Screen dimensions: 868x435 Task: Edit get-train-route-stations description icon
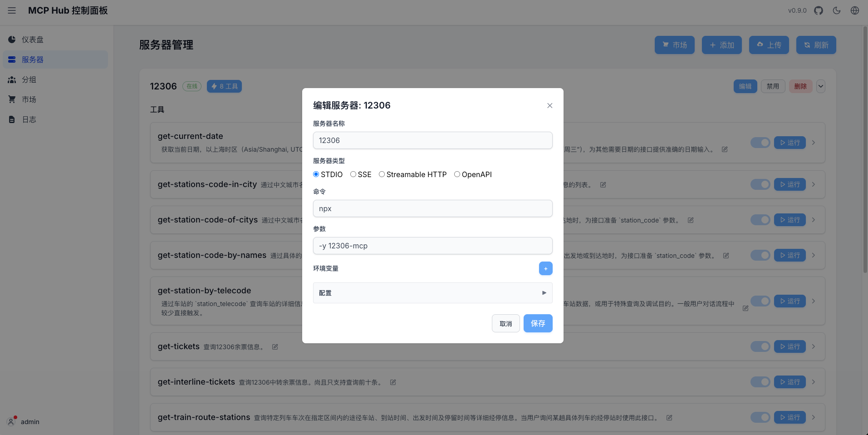coord(669,418)
